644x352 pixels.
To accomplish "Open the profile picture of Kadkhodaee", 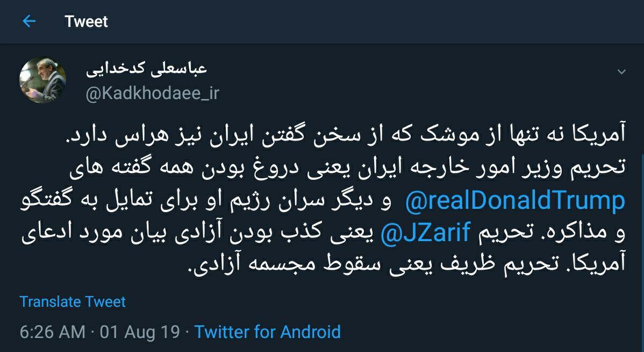I will click(x=42, y=80).
